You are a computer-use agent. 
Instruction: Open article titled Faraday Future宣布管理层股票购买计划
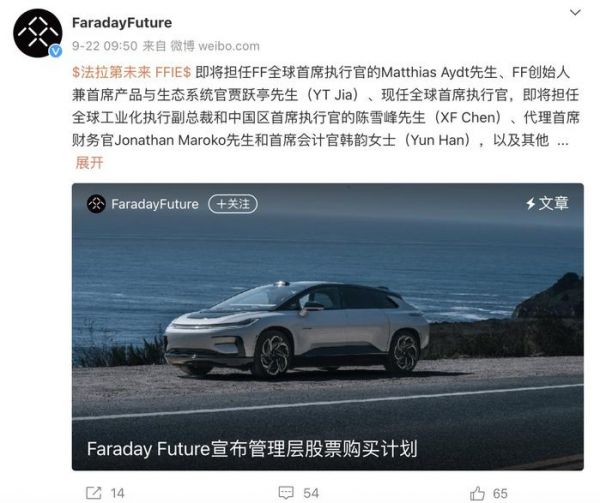point(252,449)
